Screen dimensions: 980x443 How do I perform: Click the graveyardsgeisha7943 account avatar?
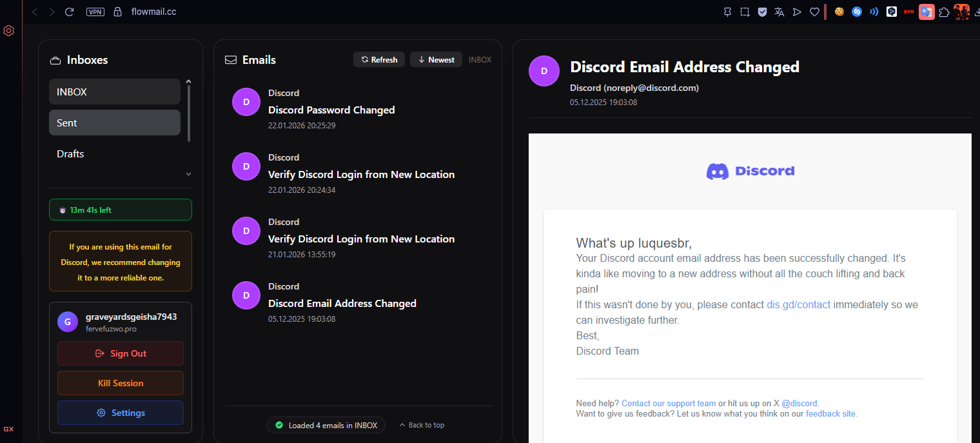tap(68, 322)
